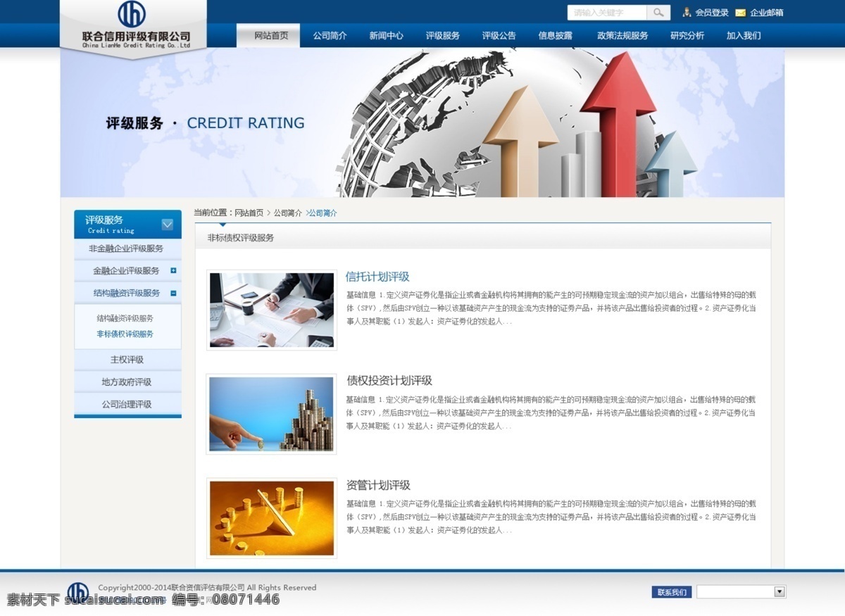Click the coin stacks thumbnail
Image resolution: width=845 pixels, height=616 pixels.
272,414
